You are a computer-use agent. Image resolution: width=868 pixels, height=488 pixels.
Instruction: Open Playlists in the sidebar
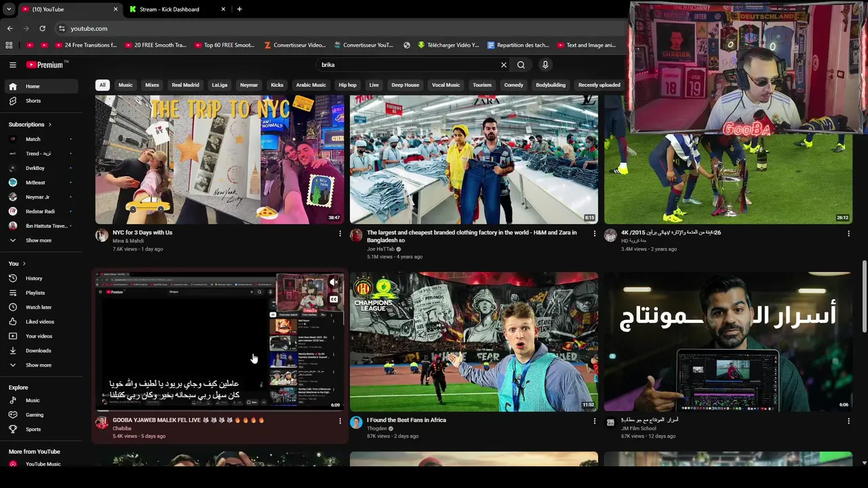click(40, 293)
